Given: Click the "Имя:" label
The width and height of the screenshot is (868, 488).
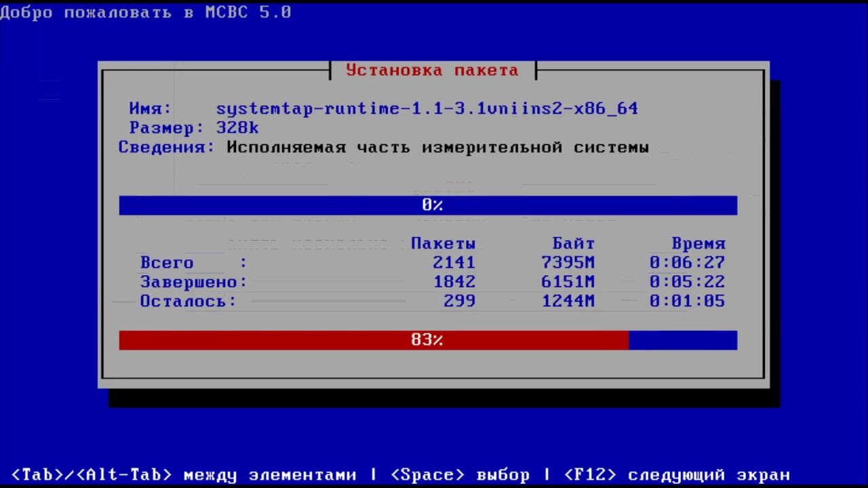Looking at the screenshot, I should [151, 108].
